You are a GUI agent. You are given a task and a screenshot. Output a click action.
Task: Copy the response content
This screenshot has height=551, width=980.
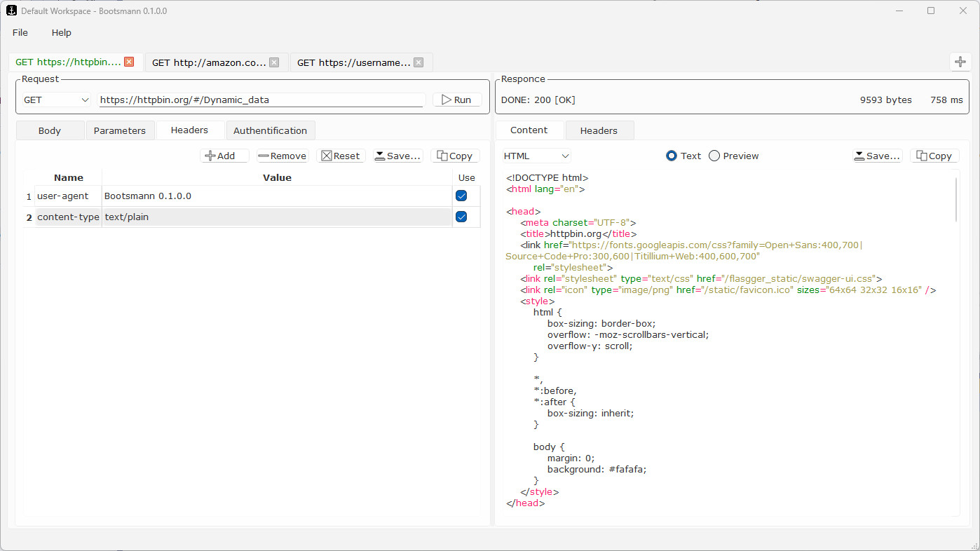point(934,156)
